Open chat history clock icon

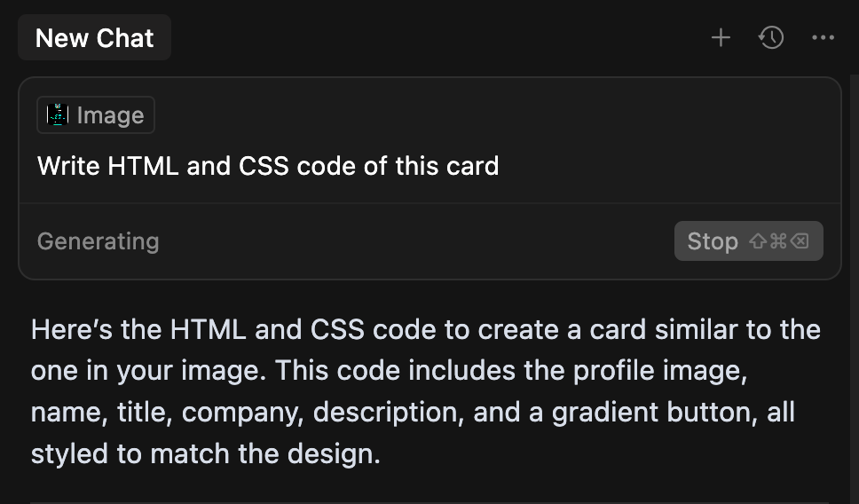click(x=771, y=38)
